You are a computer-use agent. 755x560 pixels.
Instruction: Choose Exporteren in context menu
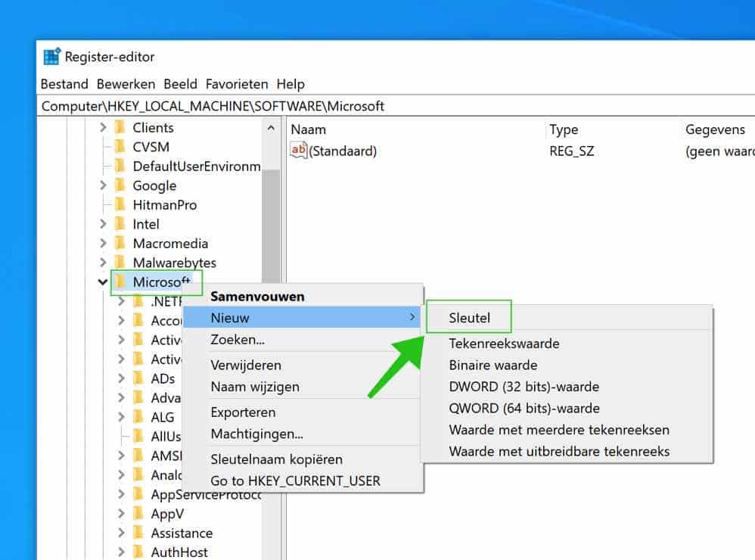303,412
